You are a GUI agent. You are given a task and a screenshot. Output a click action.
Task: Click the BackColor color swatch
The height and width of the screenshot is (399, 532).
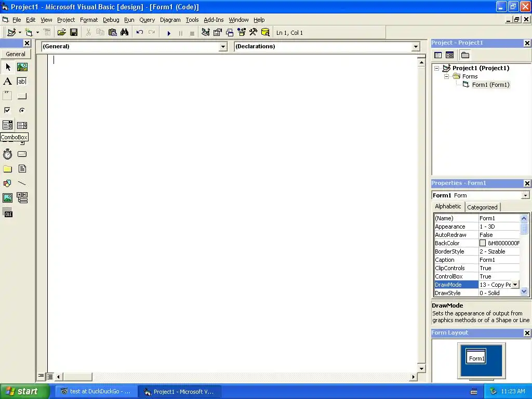pos(483,243)
